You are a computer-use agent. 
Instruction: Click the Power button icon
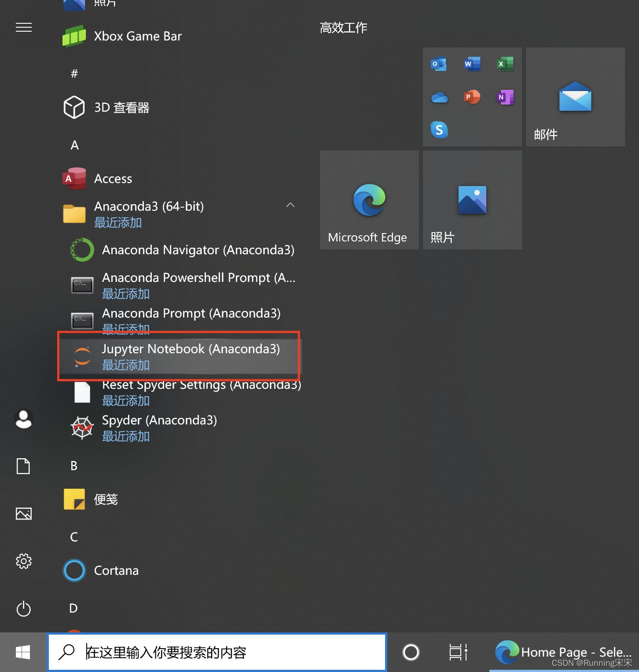(24, 609)
